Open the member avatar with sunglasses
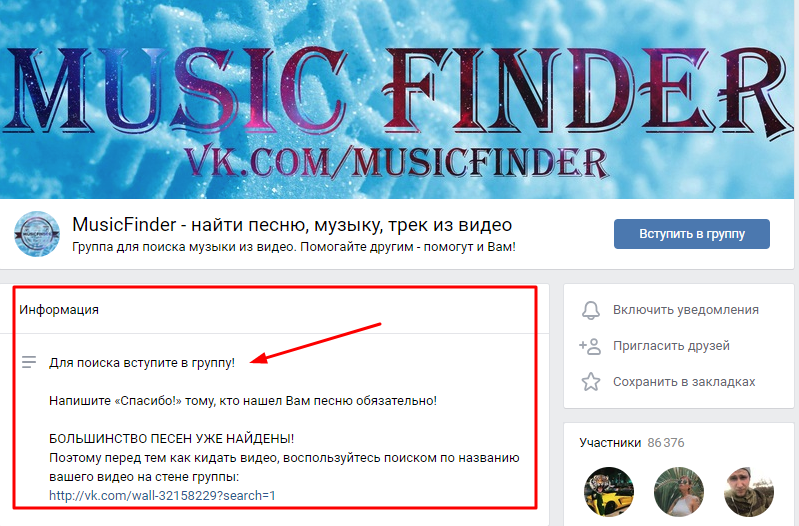 [x=679, y=492]
